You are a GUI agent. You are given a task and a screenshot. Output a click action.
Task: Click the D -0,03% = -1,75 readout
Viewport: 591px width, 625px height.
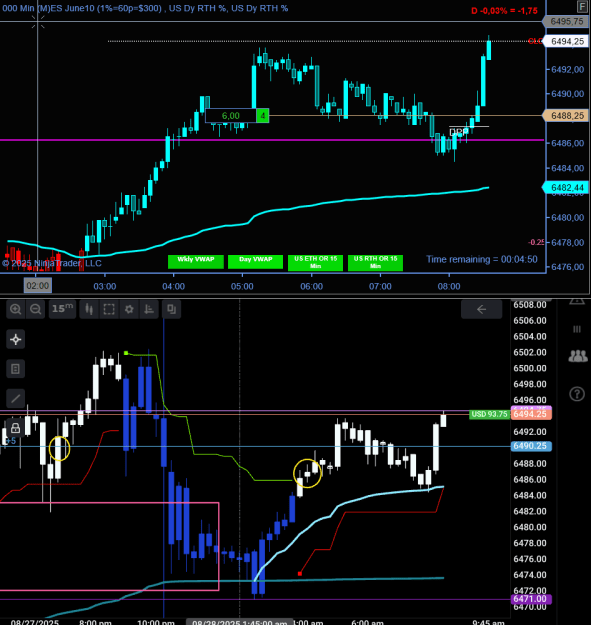(x=504, y=11)
